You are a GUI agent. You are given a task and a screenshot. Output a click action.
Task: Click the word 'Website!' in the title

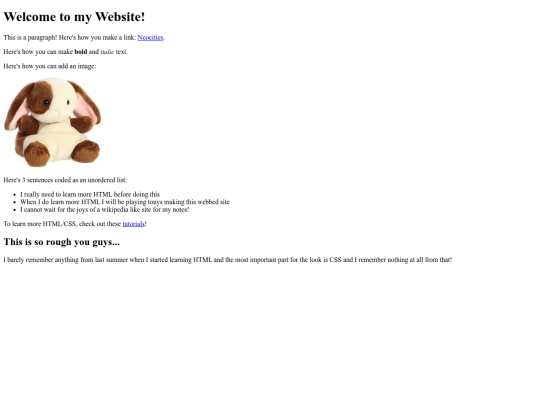(x=120, y=17)
